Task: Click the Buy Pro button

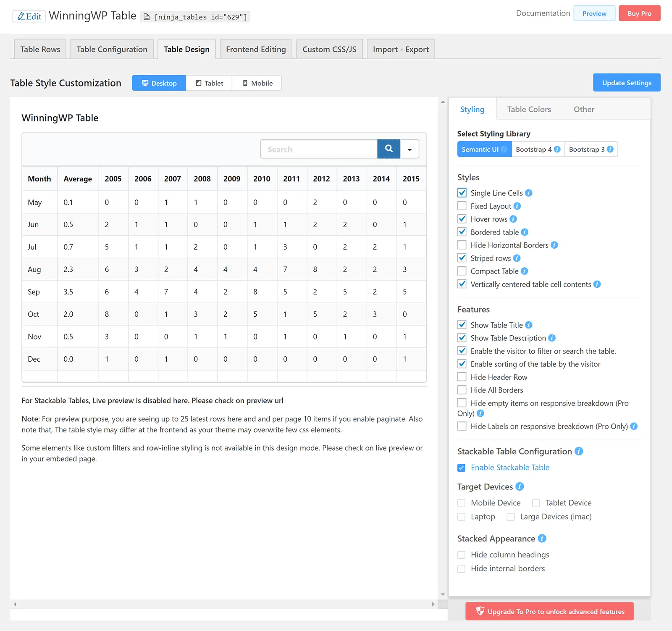Action: 639,13
